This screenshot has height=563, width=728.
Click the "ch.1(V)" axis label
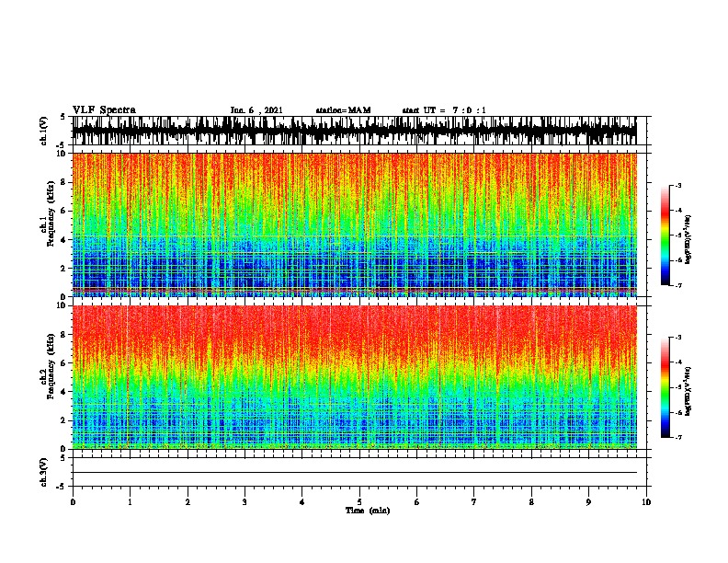44,131
